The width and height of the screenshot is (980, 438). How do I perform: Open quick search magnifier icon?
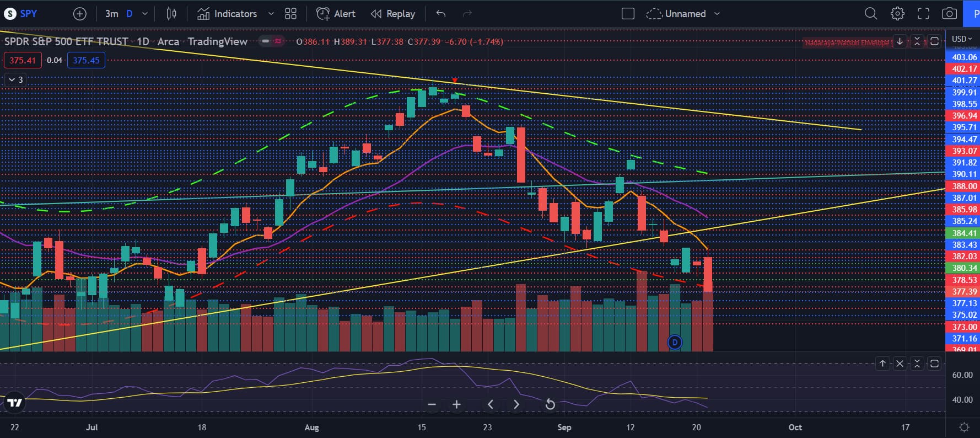(871, 14)
